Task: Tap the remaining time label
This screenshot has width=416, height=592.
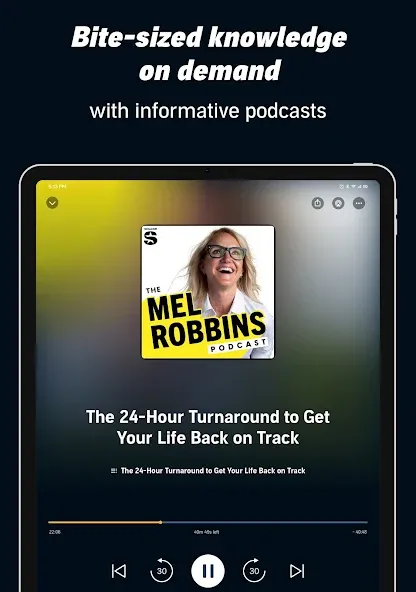Action: coord(360,532)
